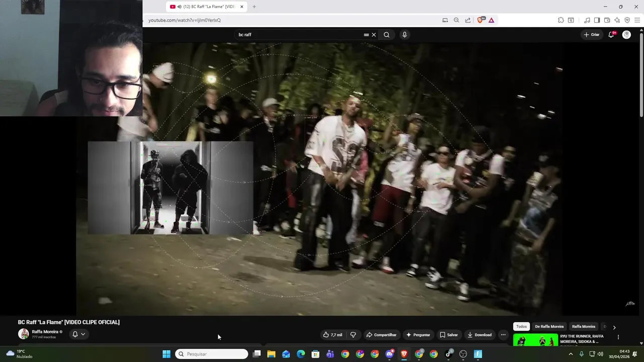Open Raffa Moreira channel name link
The width and height of the screenshot is (644, 362).
tap(45, 332)
